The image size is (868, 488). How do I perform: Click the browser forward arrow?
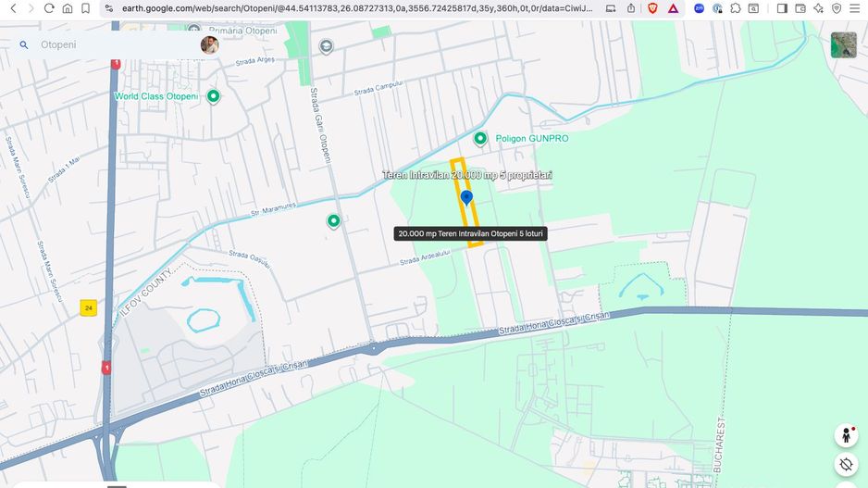[x=31, y=8]
